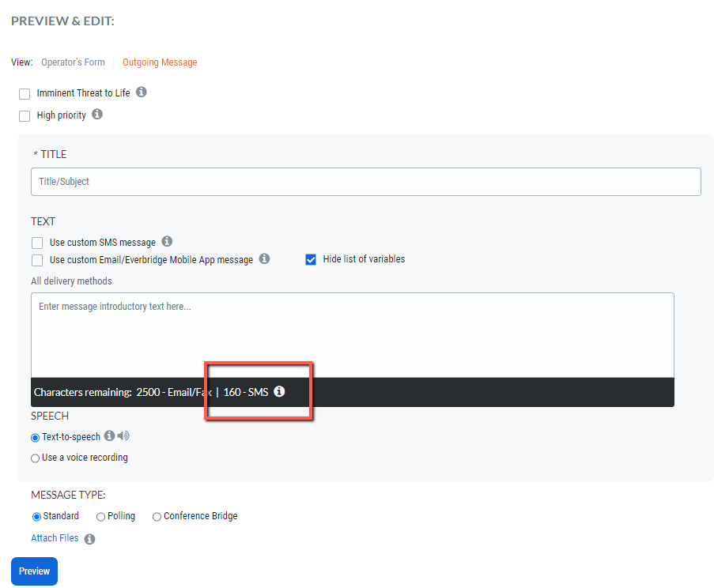
Task: Choose the Polling message type
Action: tap(100, 516)
